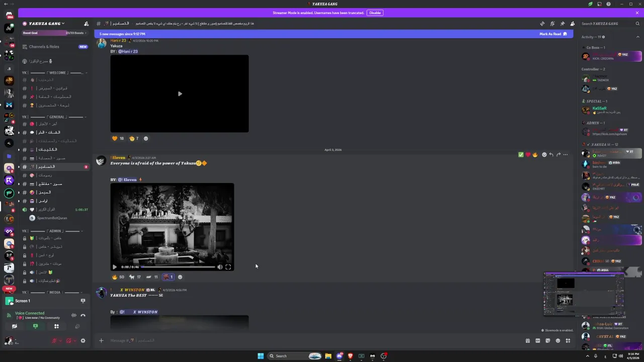Click the SpectrumBotQuran voice member

(x=52, y=218)
